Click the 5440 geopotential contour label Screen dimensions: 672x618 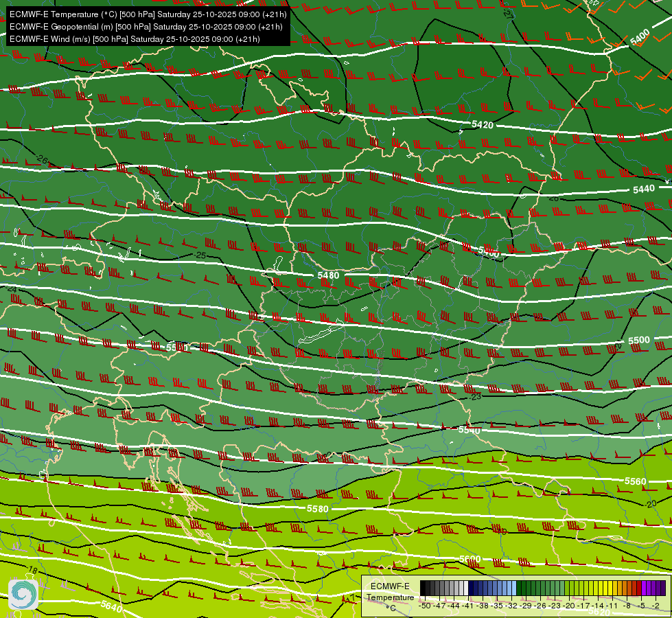pyautogui.click(x=644, y=189)
